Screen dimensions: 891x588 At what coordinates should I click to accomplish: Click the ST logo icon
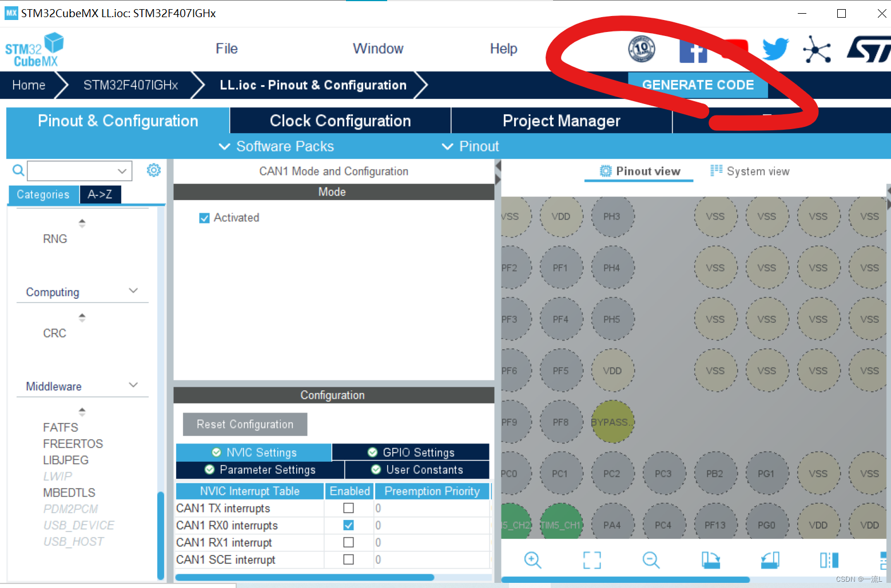[x=868, y=49]
